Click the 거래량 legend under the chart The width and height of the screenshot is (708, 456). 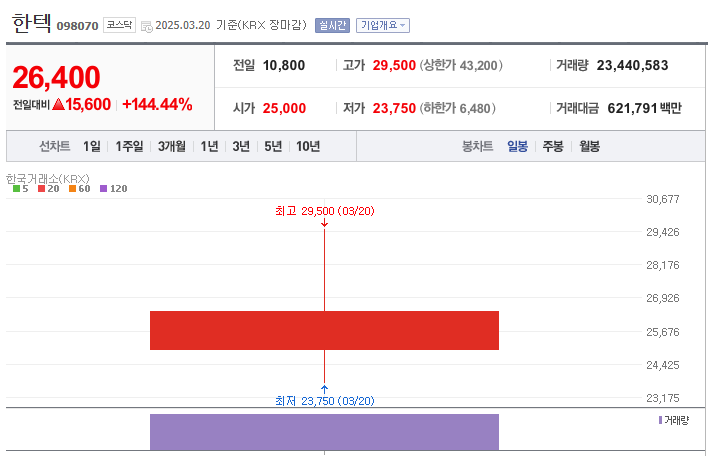click(x=674, y=420)
